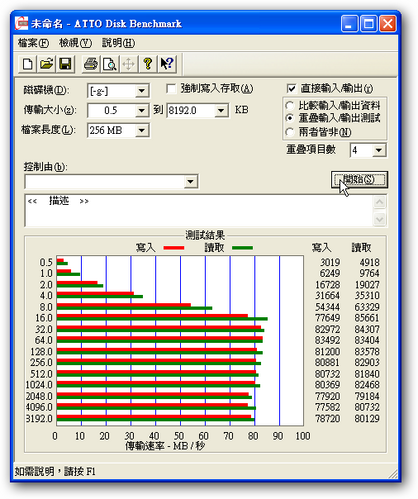Click the 1024.0 transfer size label
The width and height of the screenshot is (418, 499).
39,385
